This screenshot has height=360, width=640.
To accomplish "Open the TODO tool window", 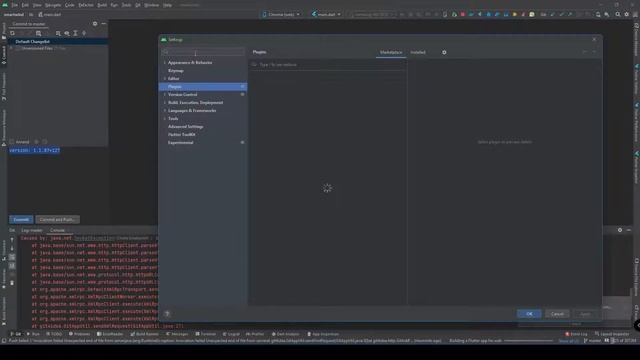I will pyautogui.click(x=53, y=334).
